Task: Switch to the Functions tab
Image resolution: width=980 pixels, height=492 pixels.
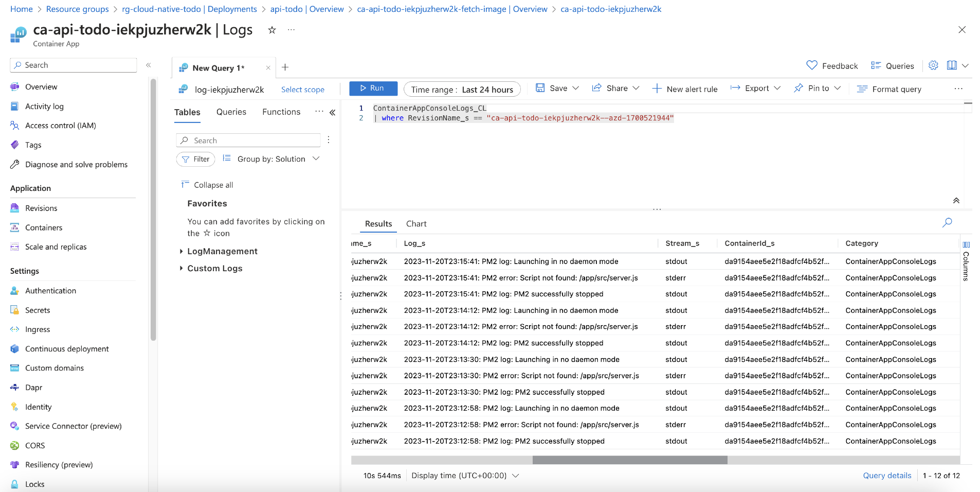Action: pos(281,112)
